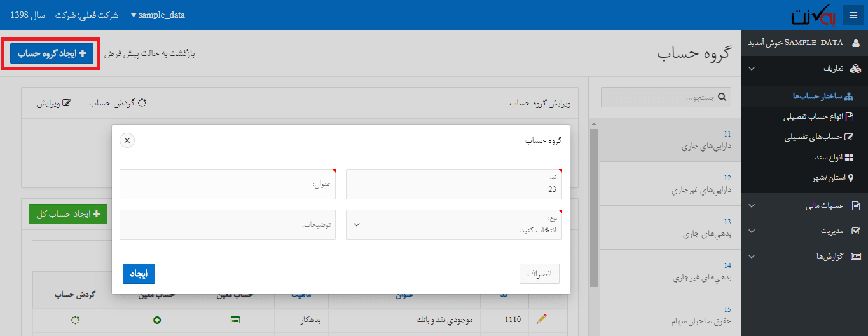Image resolution: width=868 pixels, height=336 pixels.
Task: Click pencil edit icon for row 1110
Action: [x=542, y=319]
